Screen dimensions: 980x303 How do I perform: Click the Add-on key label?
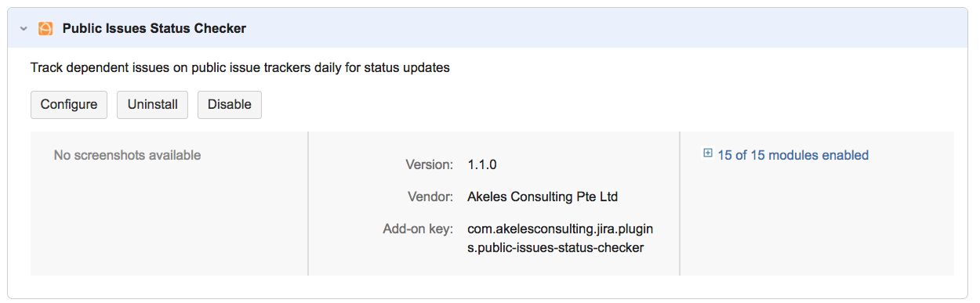pyautogui.click(x=418, y=229)
